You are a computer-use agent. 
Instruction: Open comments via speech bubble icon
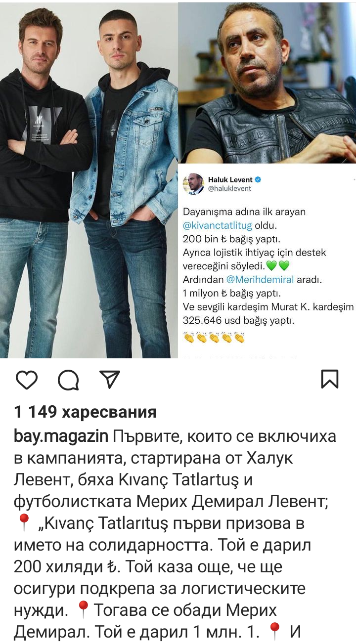tap(68, 380)
